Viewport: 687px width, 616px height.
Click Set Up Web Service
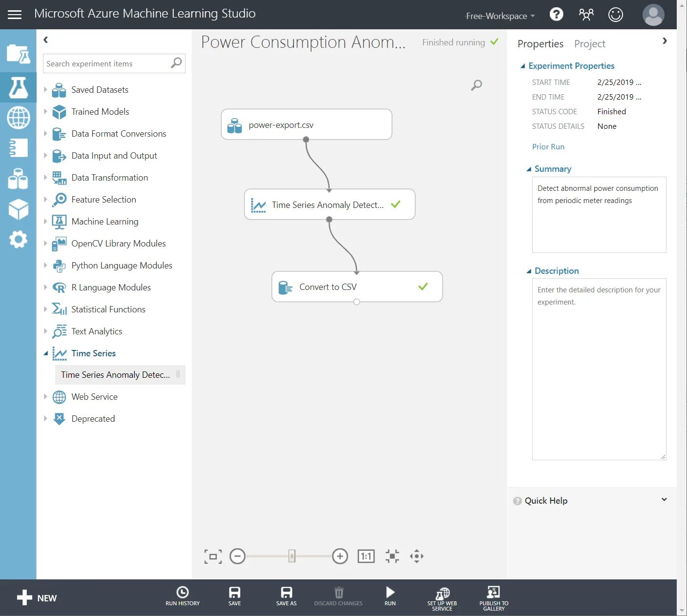click(442, 598)
